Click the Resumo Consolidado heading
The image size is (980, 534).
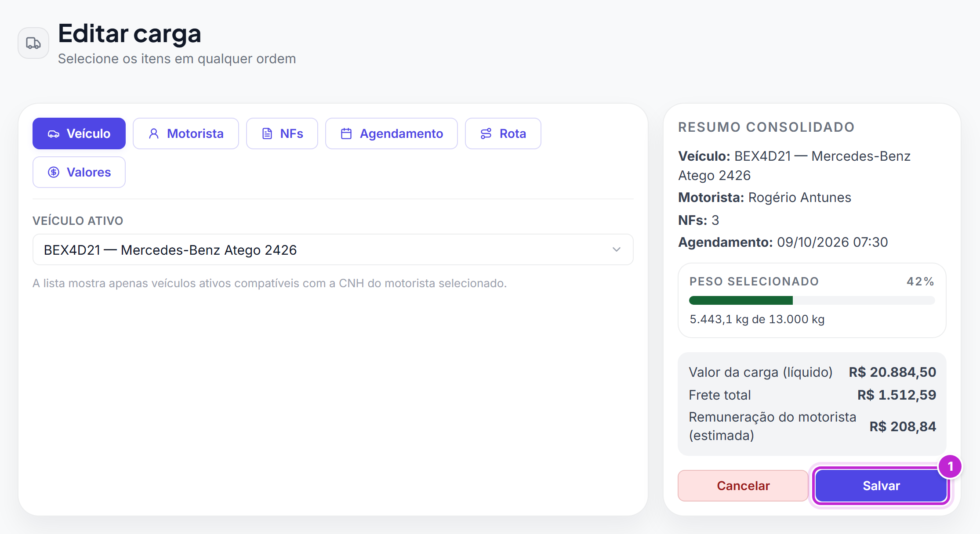click(766, 127)
